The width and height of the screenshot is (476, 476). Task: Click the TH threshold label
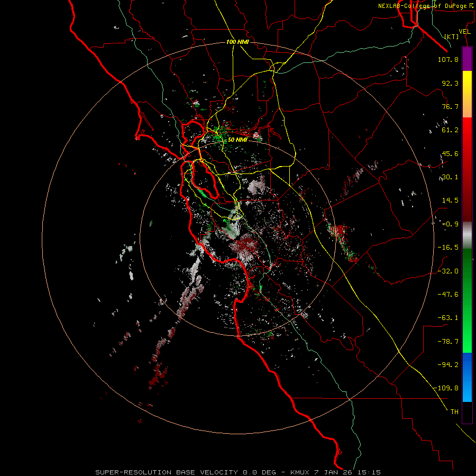pyautogui.click(x=454, y=412)
